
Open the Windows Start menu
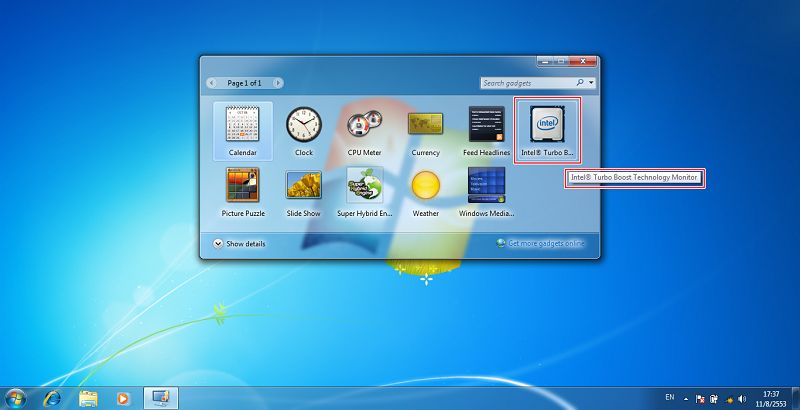tap(17, 396)
